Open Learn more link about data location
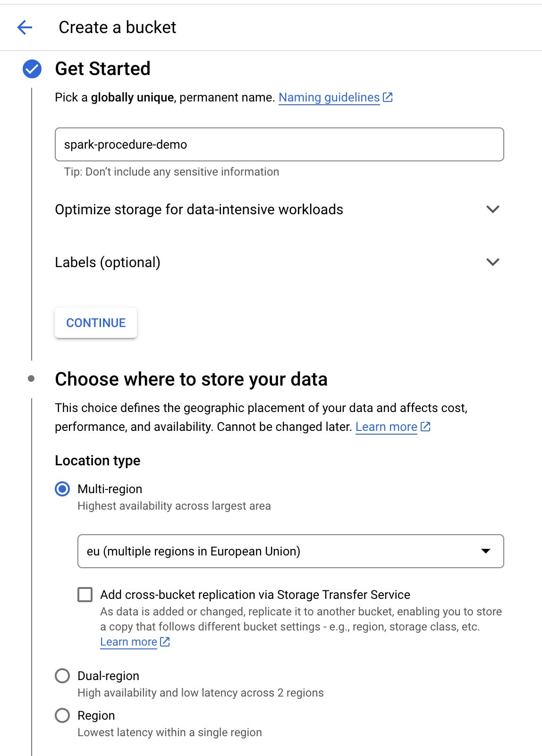 [386, 427]
